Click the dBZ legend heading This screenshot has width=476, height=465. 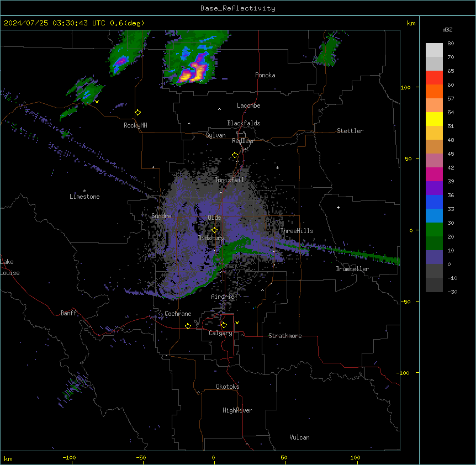click(447, 29)
